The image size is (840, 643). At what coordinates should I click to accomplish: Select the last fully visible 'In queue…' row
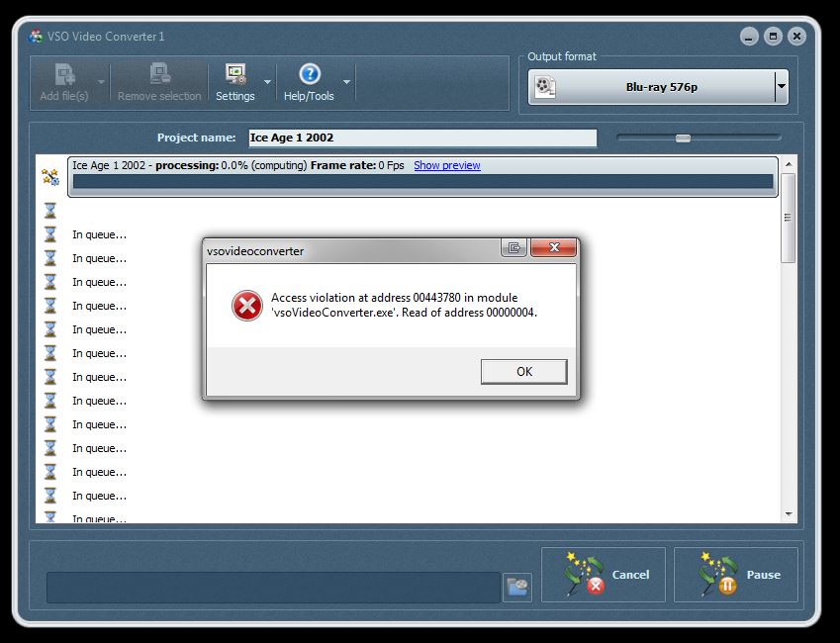click(x=100, y=496)
